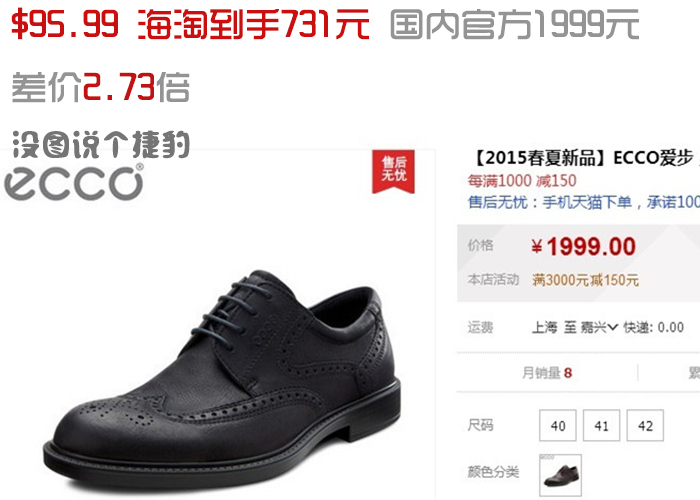Viewport: 700px width, 500px height.
Task: Click the ¥1999.00 price
Action: pyautogui.click(x=583, y=247)
